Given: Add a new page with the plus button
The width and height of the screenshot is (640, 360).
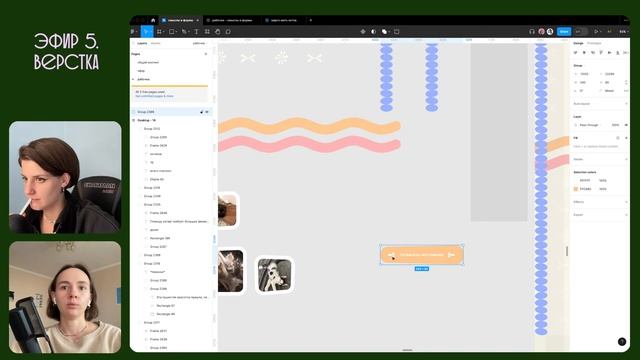Looking at the screenshot, I should pyautogui.click(x=206, y=54).
